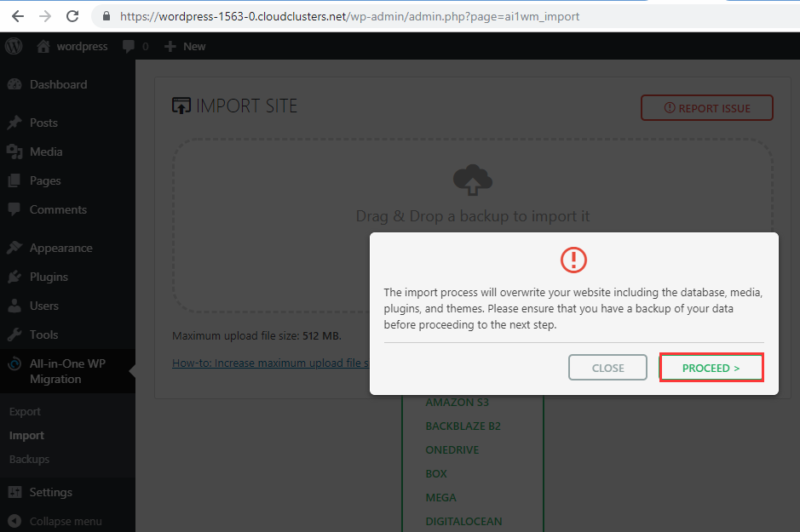Click the padlock site security icon

[106, 16]
